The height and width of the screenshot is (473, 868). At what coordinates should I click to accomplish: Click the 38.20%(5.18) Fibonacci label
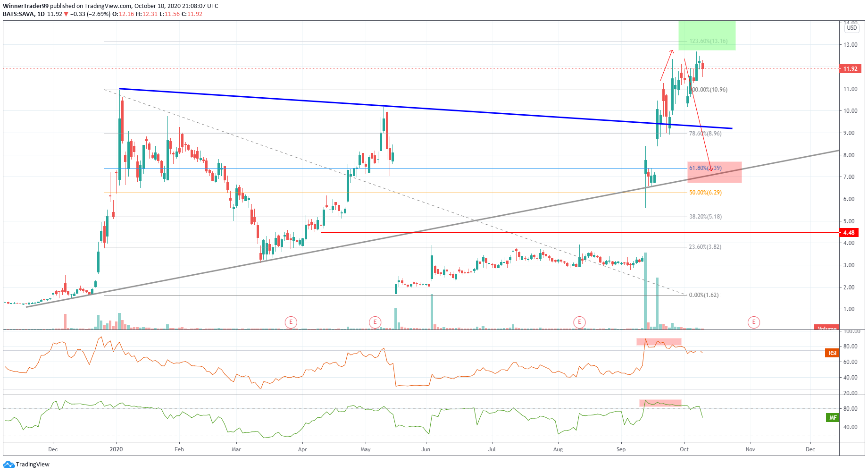(x=705, y=217)
